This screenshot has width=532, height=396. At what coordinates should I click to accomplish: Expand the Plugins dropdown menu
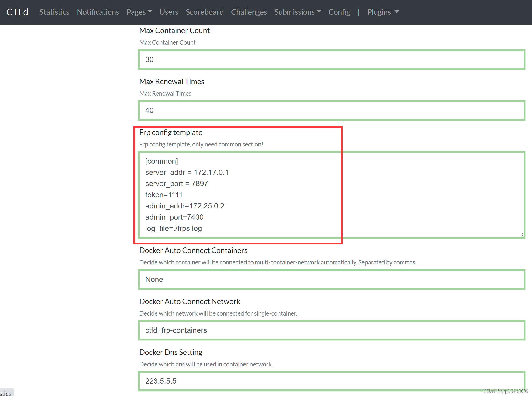tap(383, 12)
